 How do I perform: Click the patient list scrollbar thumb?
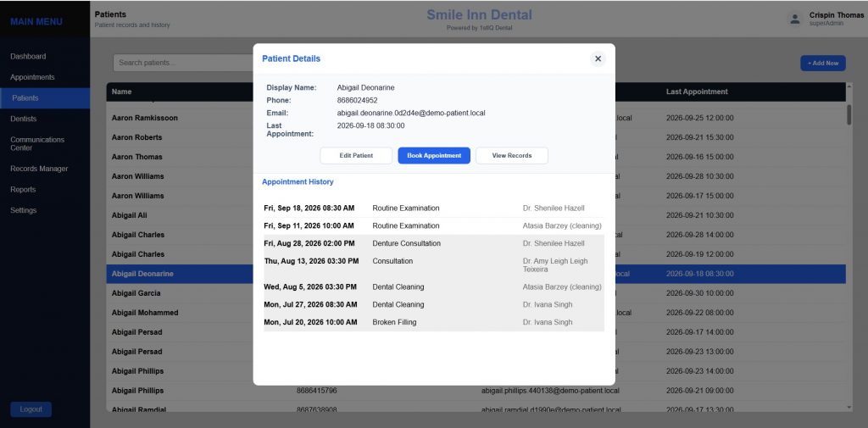(x=849, y=114)
